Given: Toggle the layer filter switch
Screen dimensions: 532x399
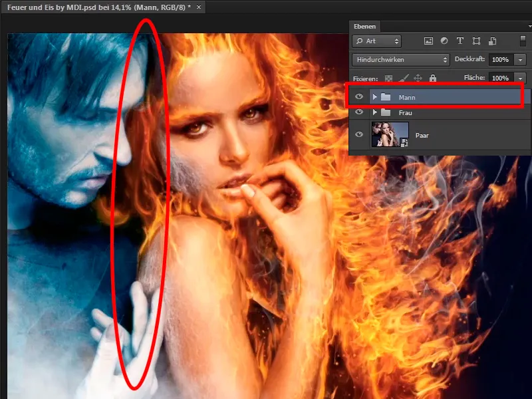Looking at the screenshot, I should coord(523,41).
